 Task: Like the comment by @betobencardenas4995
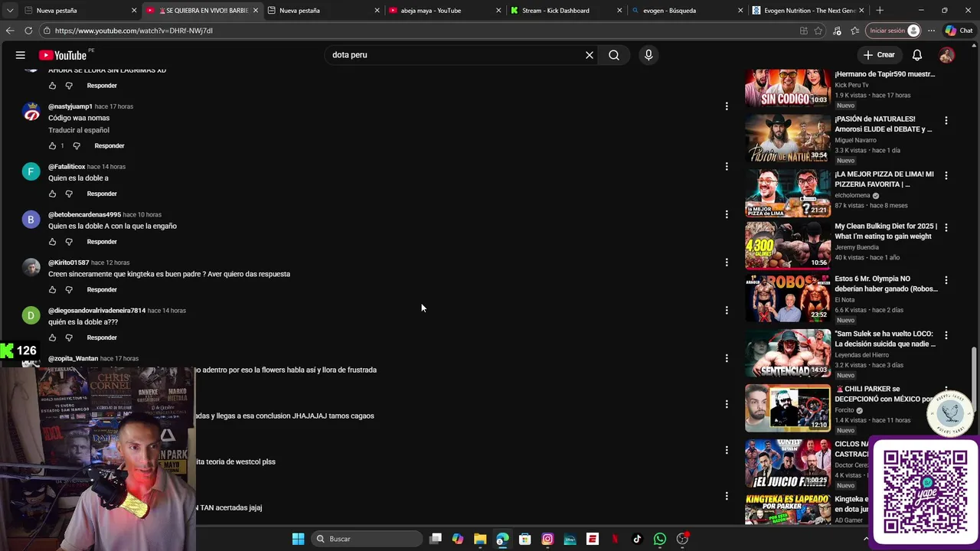(x=52, y=242)
